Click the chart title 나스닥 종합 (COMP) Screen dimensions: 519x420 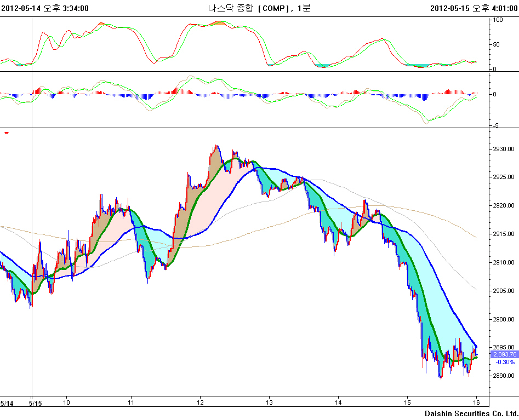259,8
